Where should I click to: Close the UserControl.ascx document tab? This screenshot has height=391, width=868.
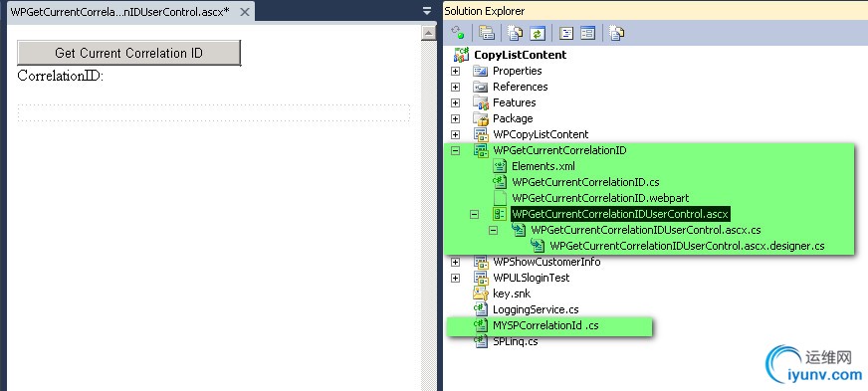[244, 12]
